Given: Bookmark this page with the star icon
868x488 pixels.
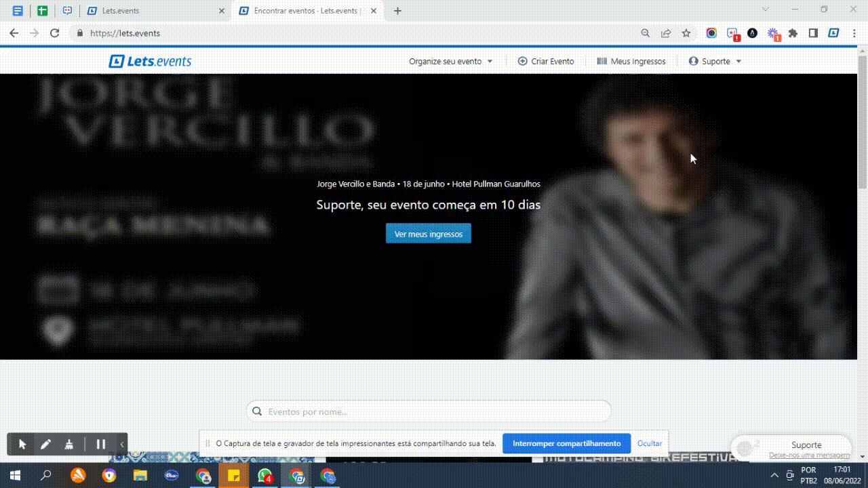Looking at the screenshot, I should [686, 33].
